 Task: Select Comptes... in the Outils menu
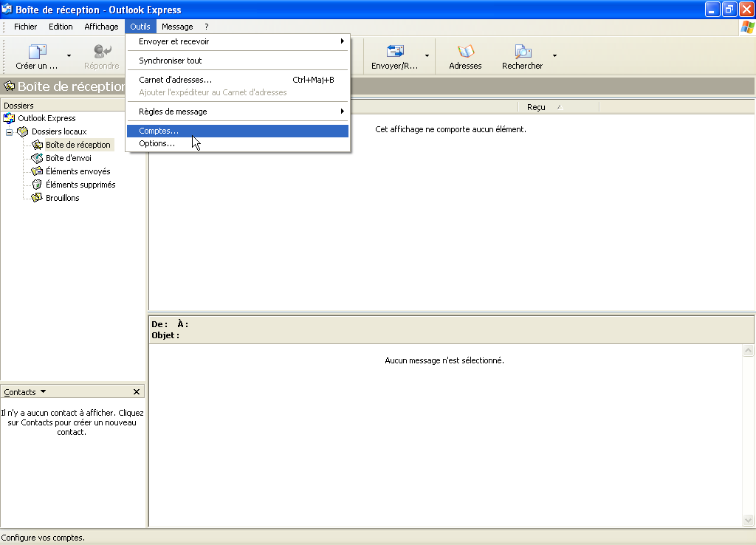238,131
